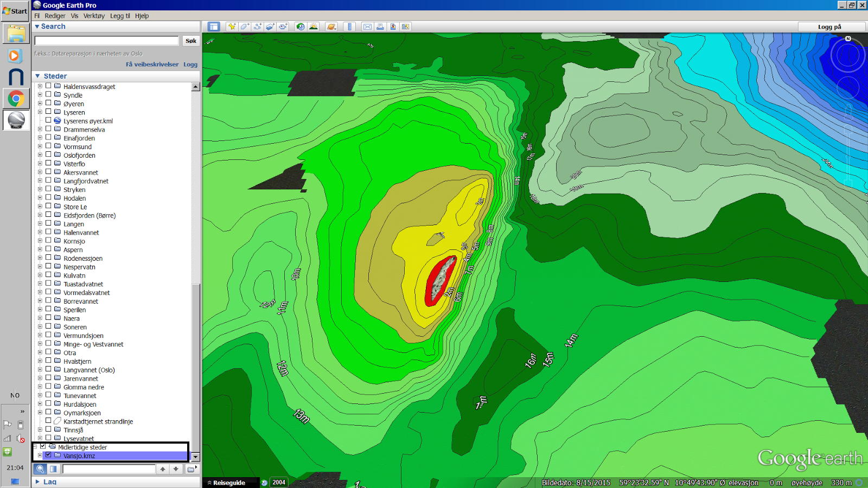
Task: Click the add folder icon below places
Action: [192, 469]
